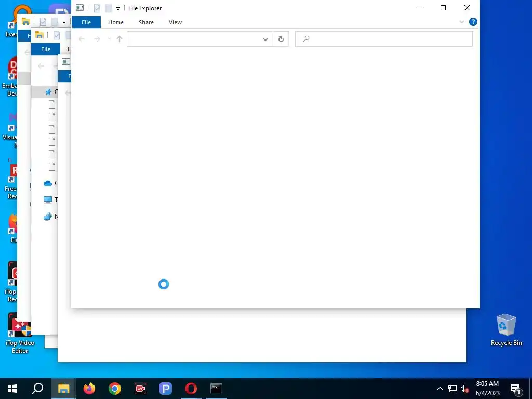Open the blue P app on taskbar

166,389
